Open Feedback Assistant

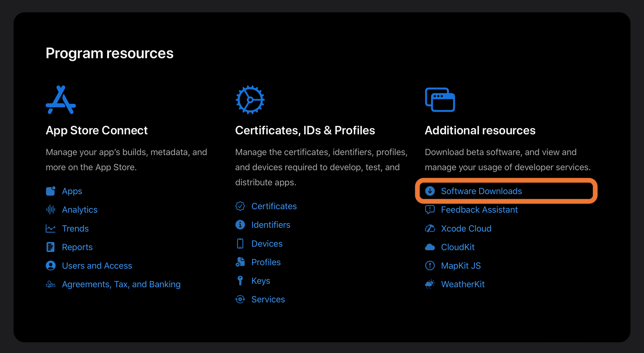[479, 210]
